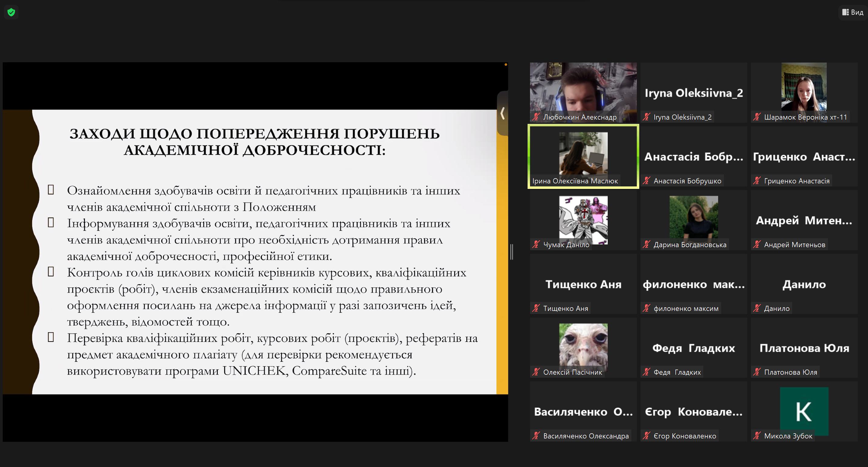
Task: Click the Анастасія Бобр... large name tile
Action: tap(694, 156)
